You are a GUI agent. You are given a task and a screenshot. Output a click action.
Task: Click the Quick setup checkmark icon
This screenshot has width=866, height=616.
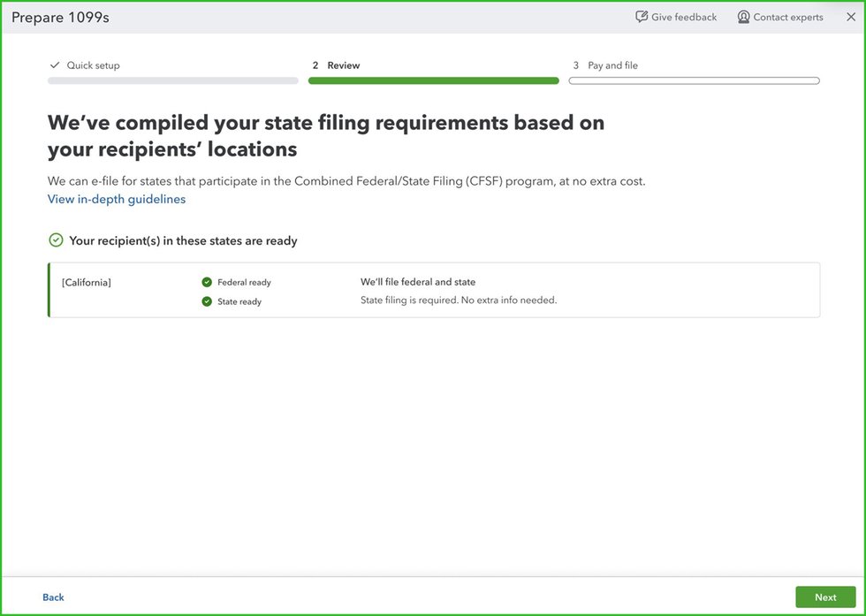tap(55, 65)
